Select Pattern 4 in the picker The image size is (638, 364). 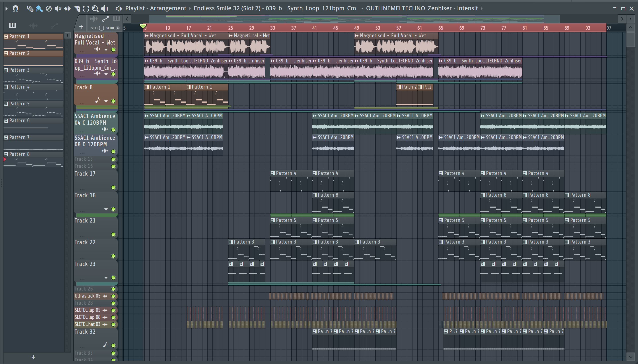coord(19,87)
